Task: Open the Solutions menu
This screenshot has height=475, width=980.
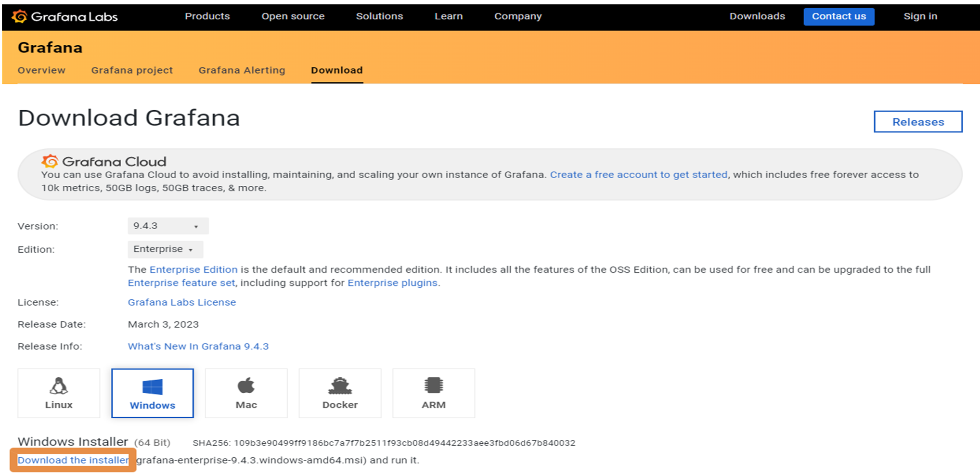Action: (379, 16)
